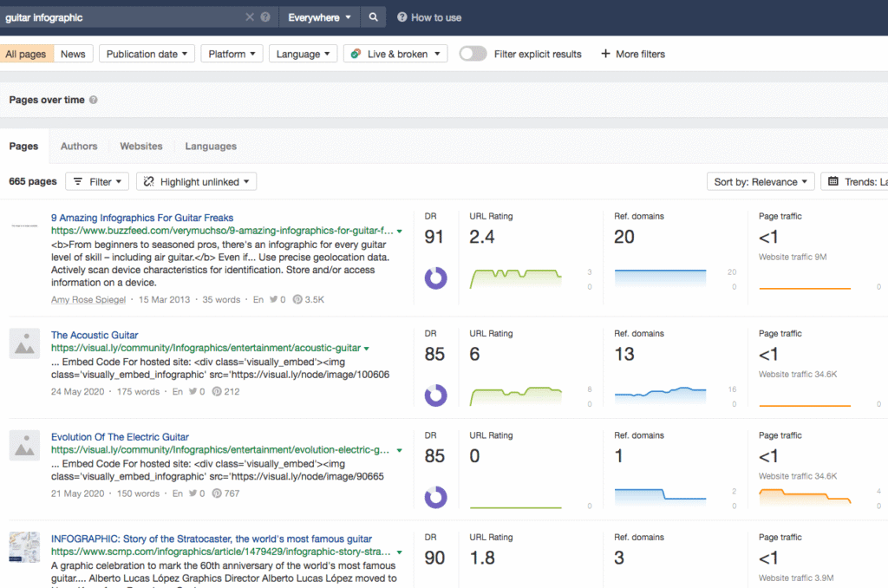Click the DR donut chart for BuzzFeed result
Image resolution: width=888 pixels, height=588 pixels.
[435, 278]
